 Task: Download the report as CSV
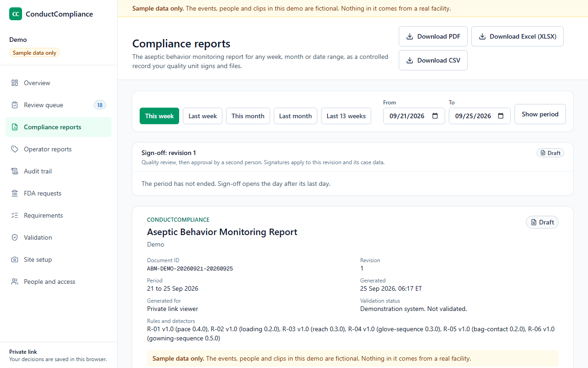pyautogui.click(x=433, y=60)
